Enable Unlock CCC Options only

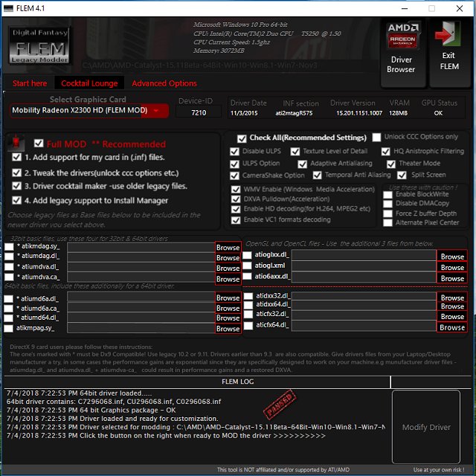(x=376, y=137)
